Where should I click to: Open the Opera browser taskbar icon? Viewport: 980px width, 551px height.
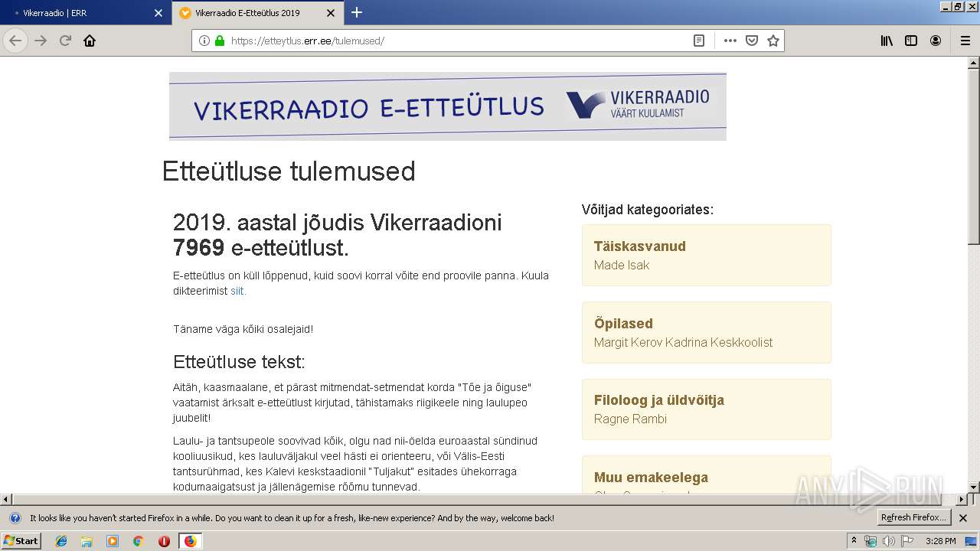coord(164,541)
